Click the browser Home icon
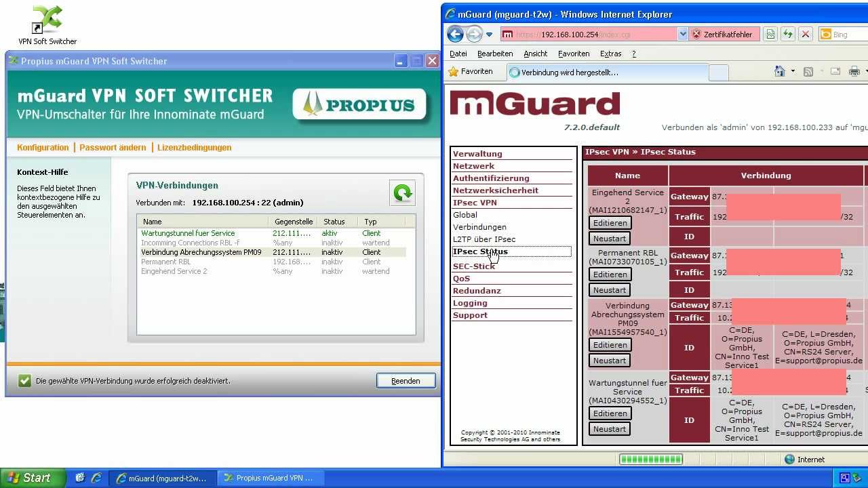868x488 pixels. (780, 71)
